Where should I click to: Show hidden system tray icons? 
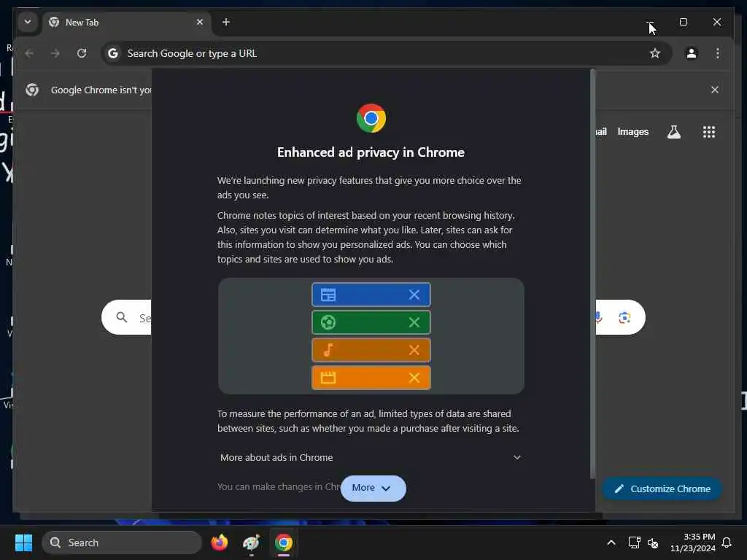point(611,542)
